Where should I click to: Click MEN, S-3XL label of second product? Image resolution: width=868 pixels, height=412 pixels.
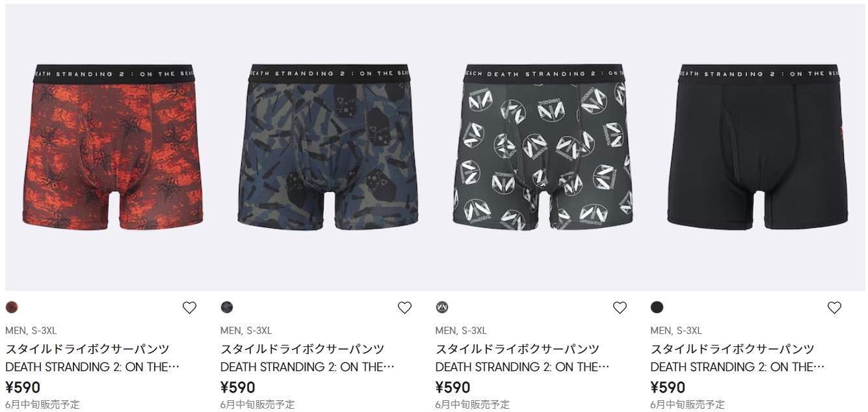246,331
